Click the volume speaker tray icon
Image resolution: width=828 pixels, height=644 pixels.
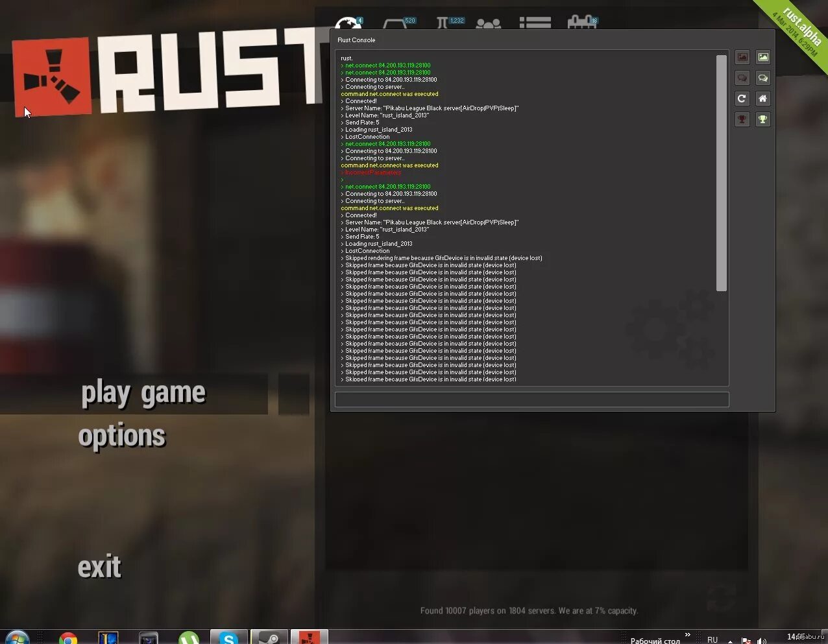pyautogui.click(x=762, y=641)
